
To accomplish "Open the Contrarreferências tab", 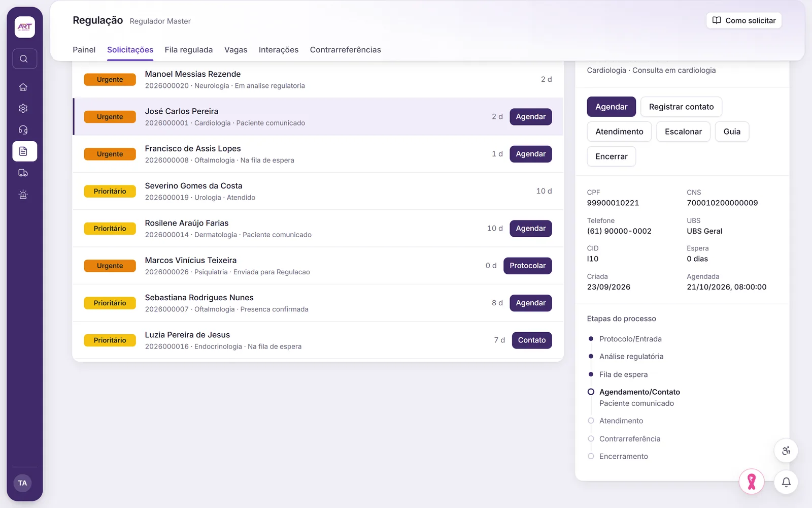I will 346,50.
